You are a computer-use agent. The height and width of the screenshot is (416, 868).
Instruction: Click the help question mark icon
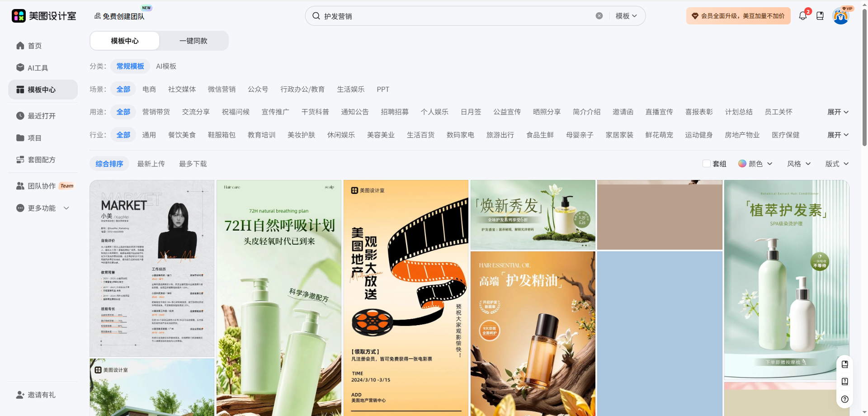coord(844,399)
